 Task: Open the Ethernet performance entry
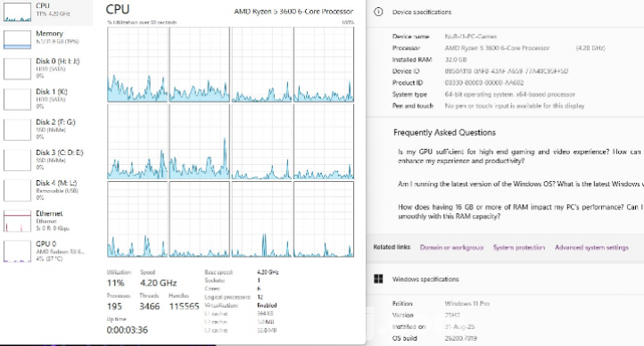[46, 220]
